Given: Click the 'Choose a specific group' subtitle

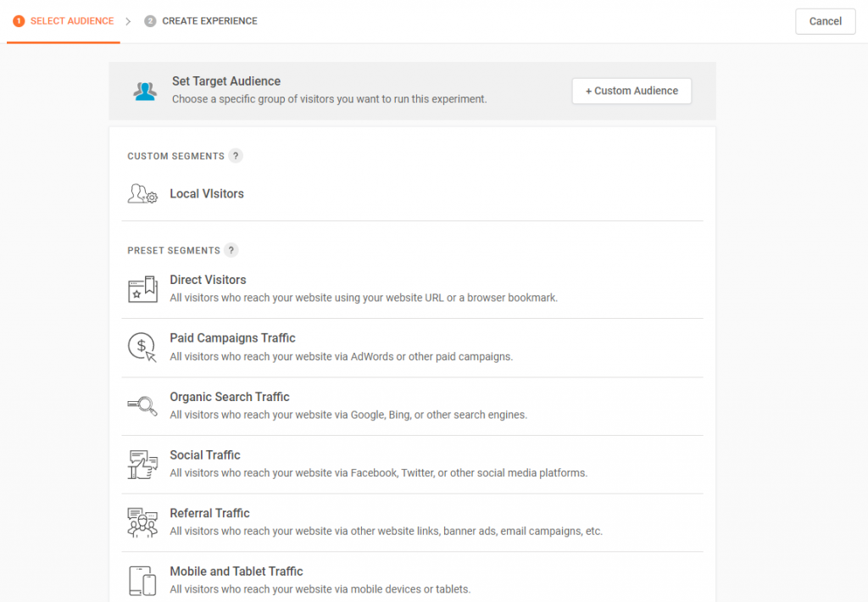Looking at the screenshot, I should tap(330, 99).
